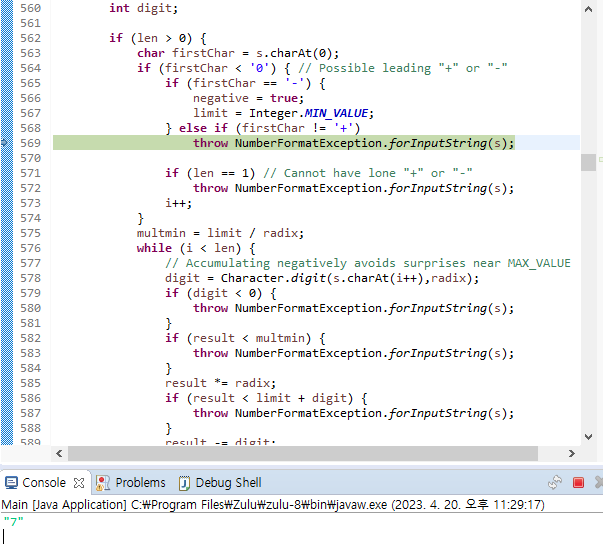This screenshot has width=603, height=560.
Task: Switch to the Console tab
Action: click(43, 482)
